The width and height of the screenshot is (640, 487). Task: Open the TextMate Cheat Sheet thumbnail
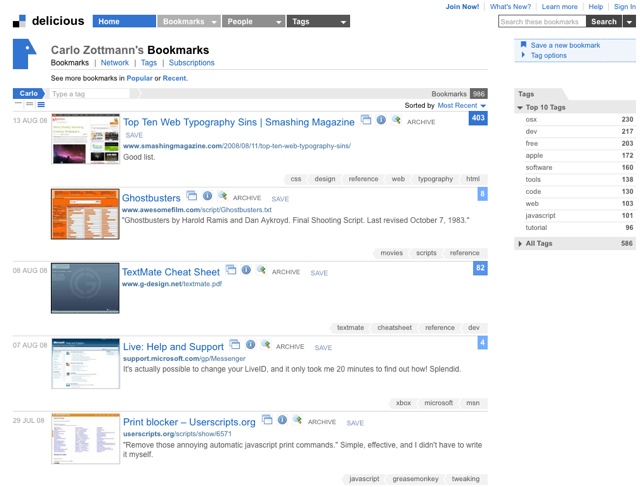pos(85,288)
